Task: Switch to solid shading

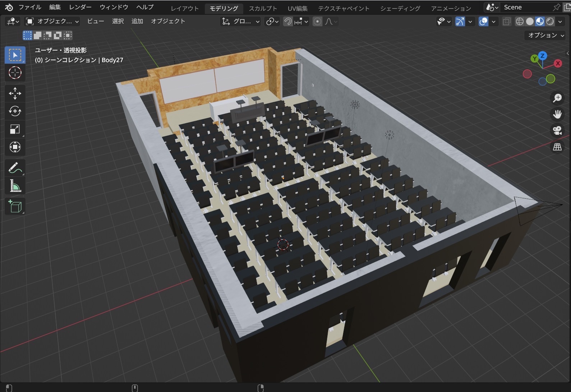Action: (530, 22)
